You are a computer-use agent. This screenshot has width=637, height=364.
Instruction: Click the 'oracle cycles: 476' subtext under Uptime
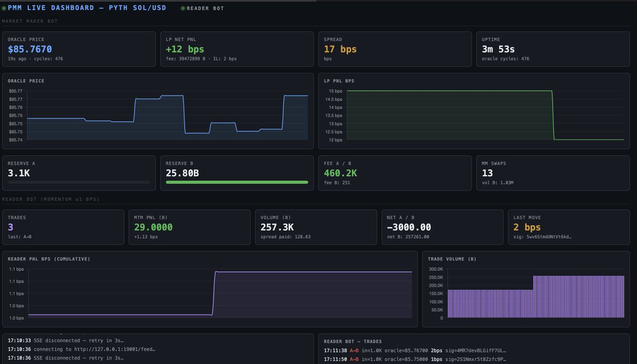pos(505,59)
